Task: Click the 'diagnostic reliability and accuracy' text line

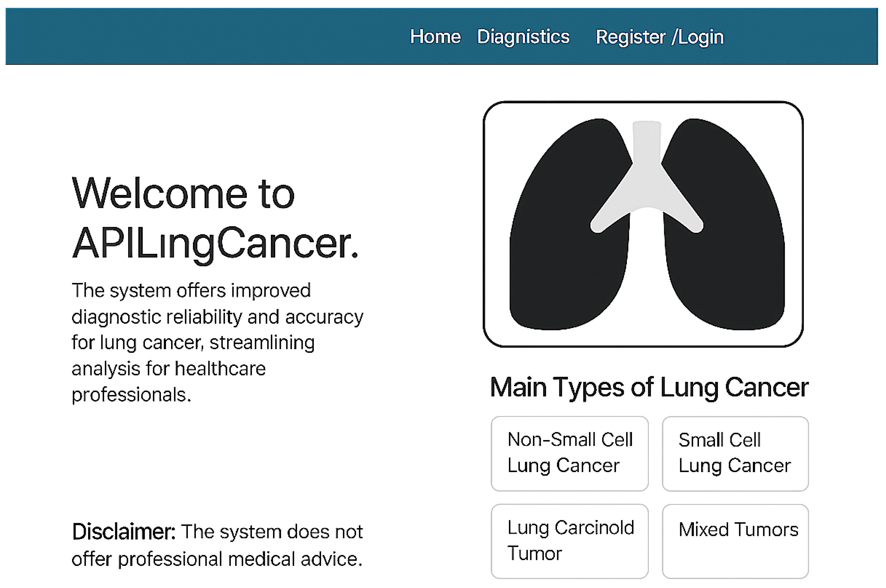Action: point(217,317)
